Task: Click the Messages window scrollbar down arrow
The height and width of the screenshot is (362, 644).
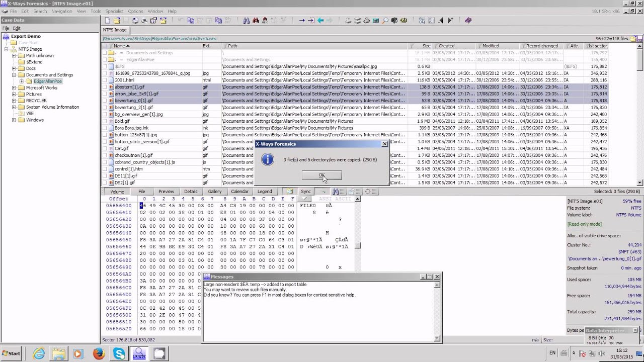Action: coord(437,338)
